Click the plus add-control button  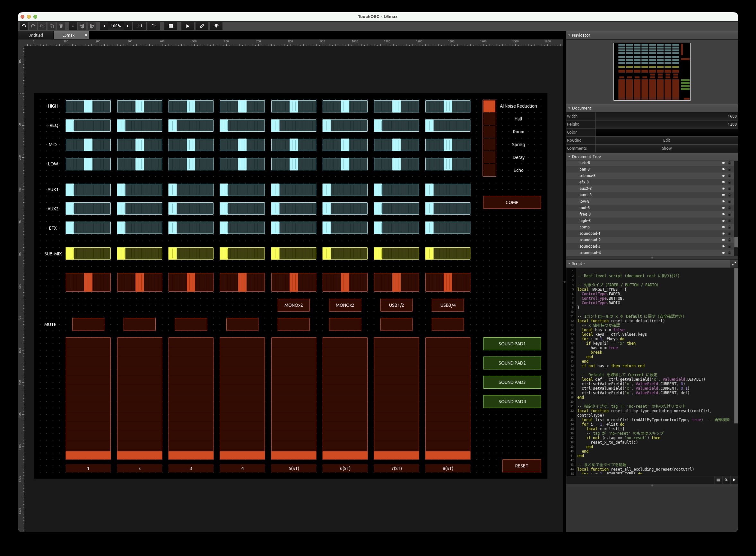(73, 26)
